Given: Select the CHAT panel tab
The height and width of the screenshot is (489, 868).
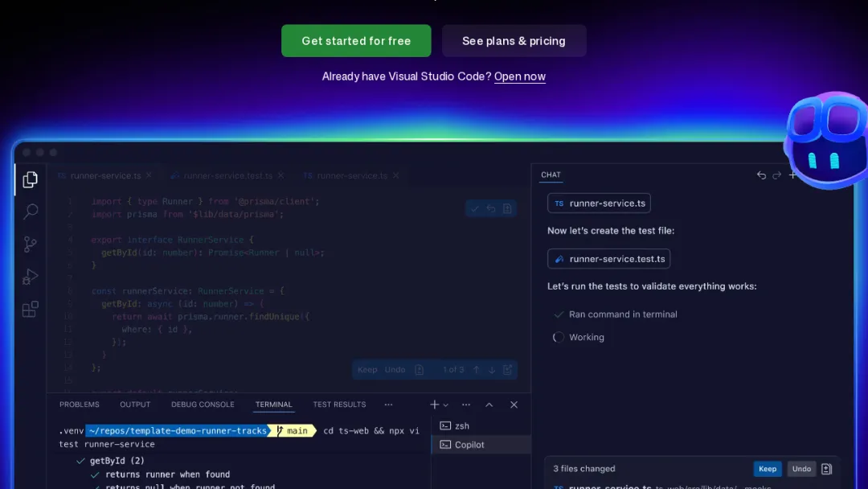Looking at the screenshot, I should 551,175.
